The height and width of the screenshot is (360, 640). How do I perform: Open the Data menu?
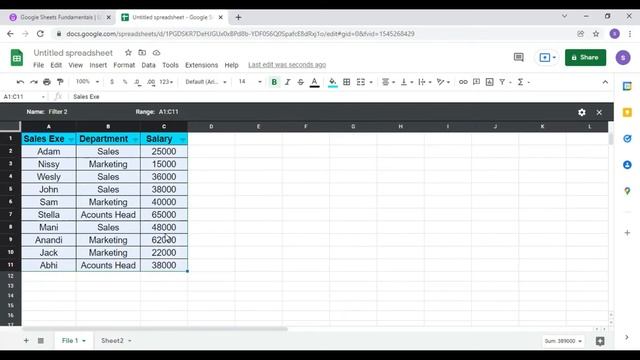pyautogui.click(x=148, y=65)
